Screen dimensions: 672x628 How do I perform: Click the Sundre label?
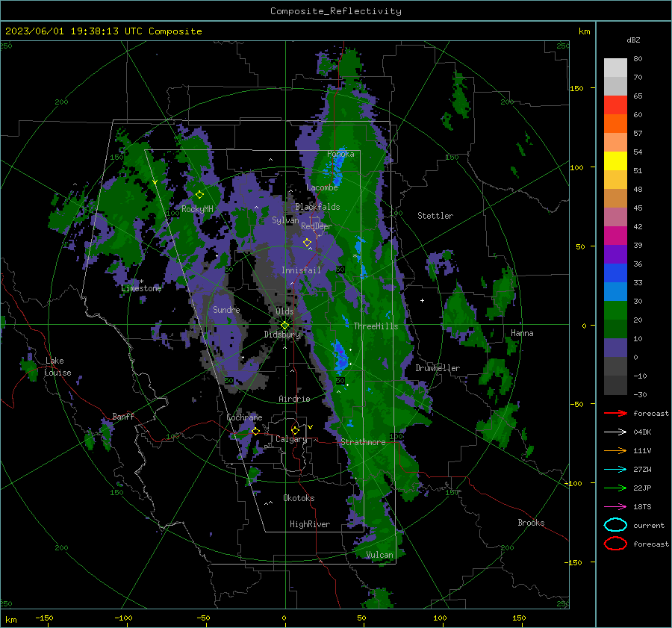coord(226,309)
